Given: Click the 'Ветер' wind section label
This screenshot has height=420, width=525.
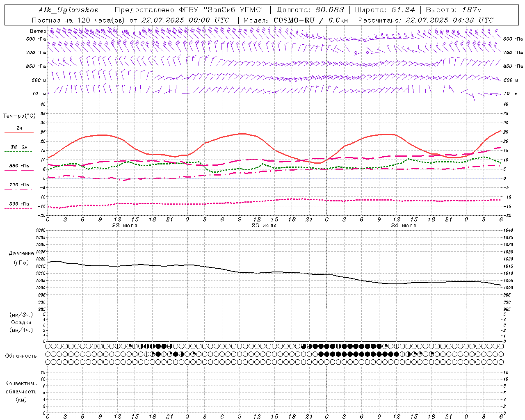Looking at the screenshot, I should [38, 31].
